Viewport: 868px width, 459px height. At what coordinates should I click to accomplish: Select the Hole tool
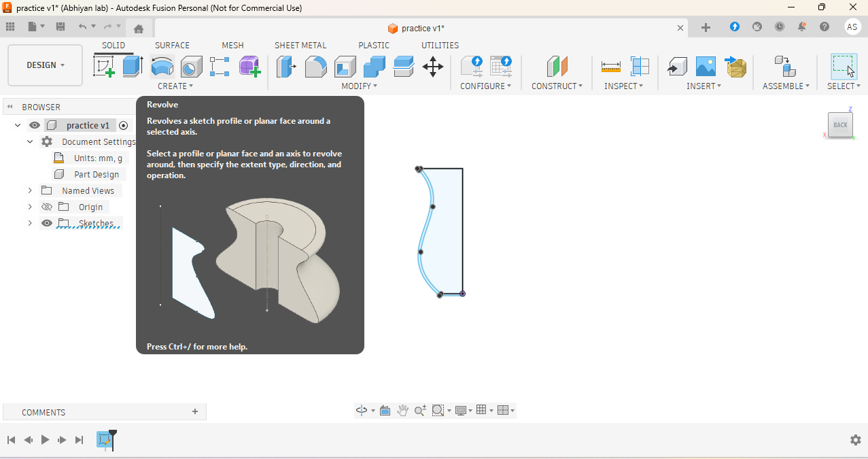point(191,67)
